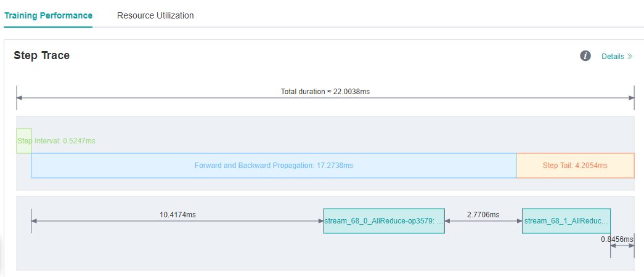Click the 0.8456ms trailing interval label
644x277 pixels.
click(x=617, y=239)
